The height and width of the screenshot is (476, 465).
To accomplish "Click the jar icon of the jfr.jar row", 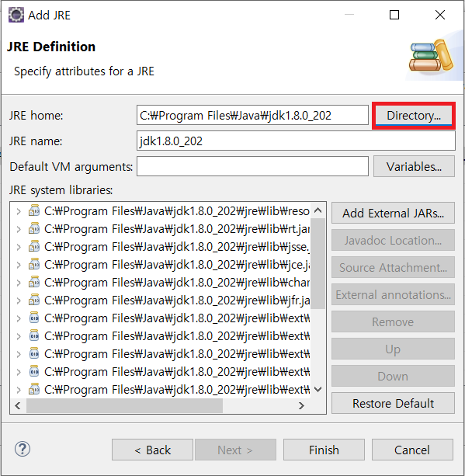I will point(34,300).
